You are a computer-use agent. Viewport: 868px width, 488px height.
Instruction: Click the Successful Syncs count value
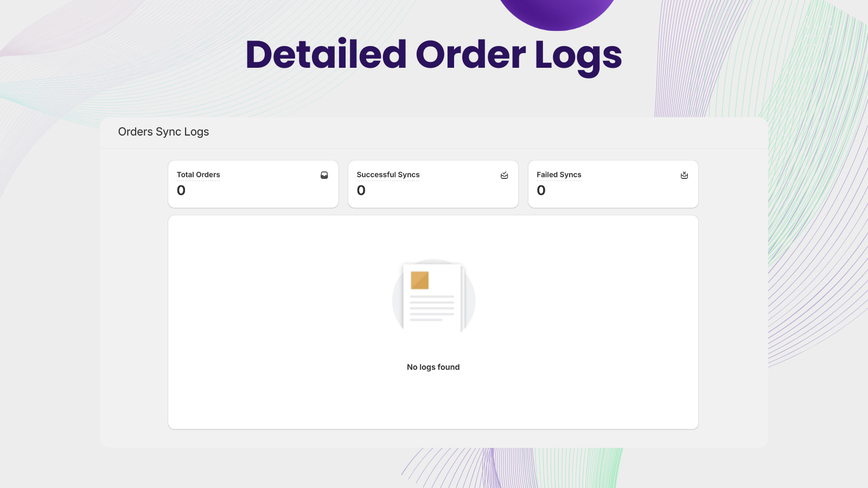tap(361, 190)
